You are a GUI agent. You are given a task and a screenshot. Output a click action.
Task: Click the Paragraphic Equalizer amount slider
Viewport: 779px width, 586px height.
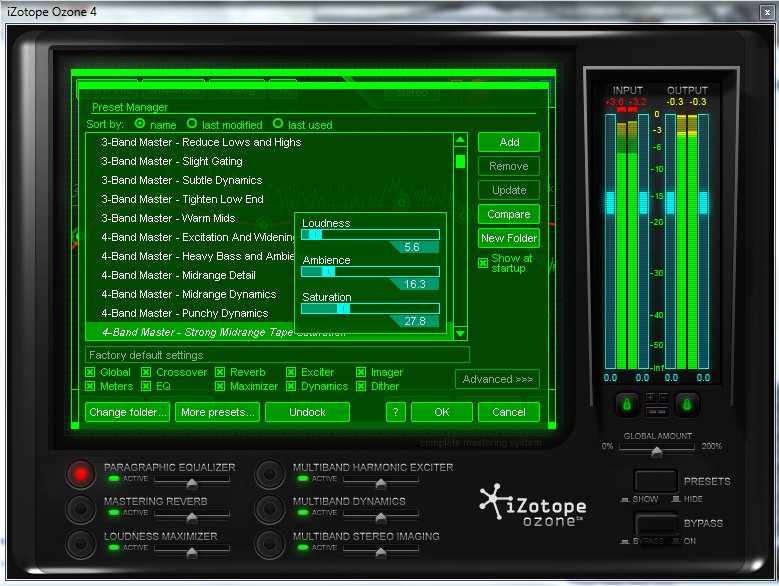coord(192,481)
